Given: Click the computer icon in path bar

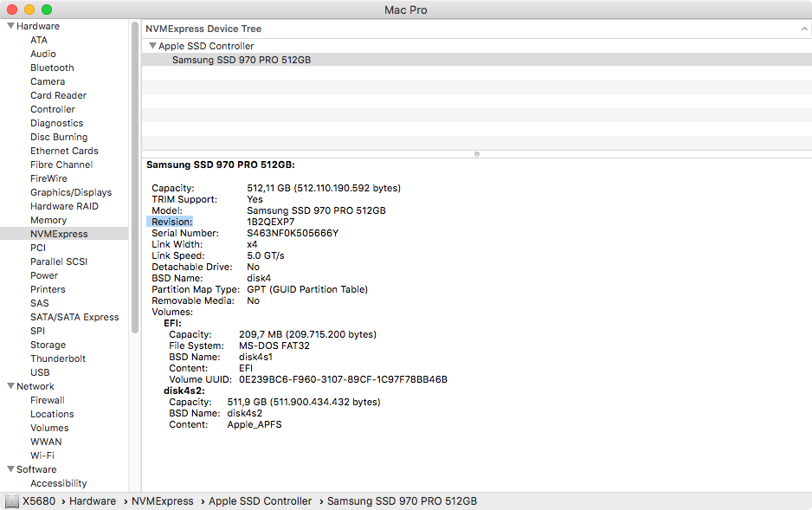Looking at the screenshot, I should (x=11, y=501).
